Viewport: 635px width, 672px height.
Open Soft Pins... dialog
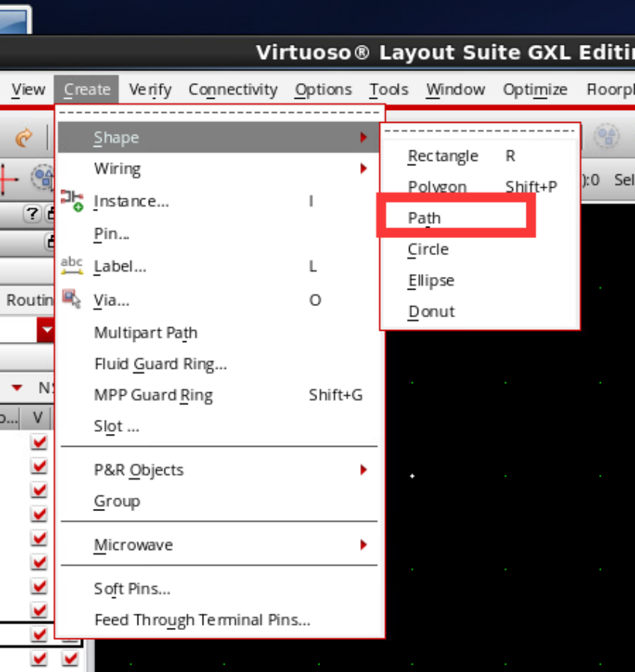click(x=218, y=589)
